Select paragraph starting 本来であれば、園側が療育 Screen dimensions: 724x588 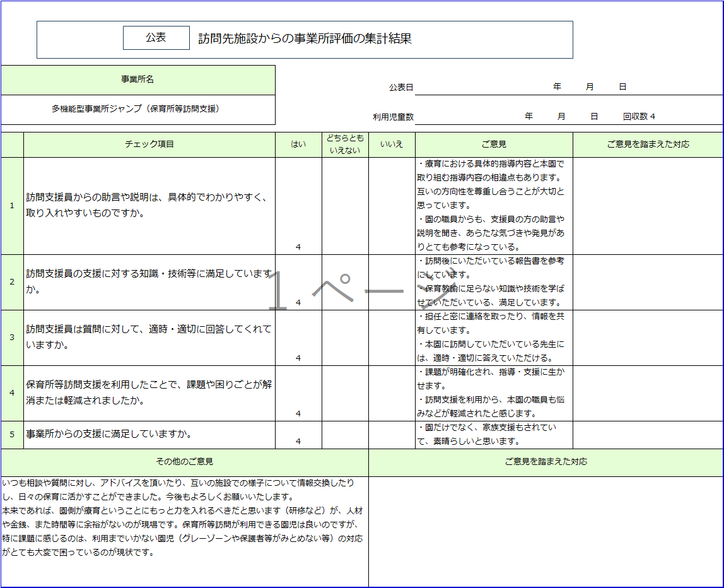pos(182,531)
